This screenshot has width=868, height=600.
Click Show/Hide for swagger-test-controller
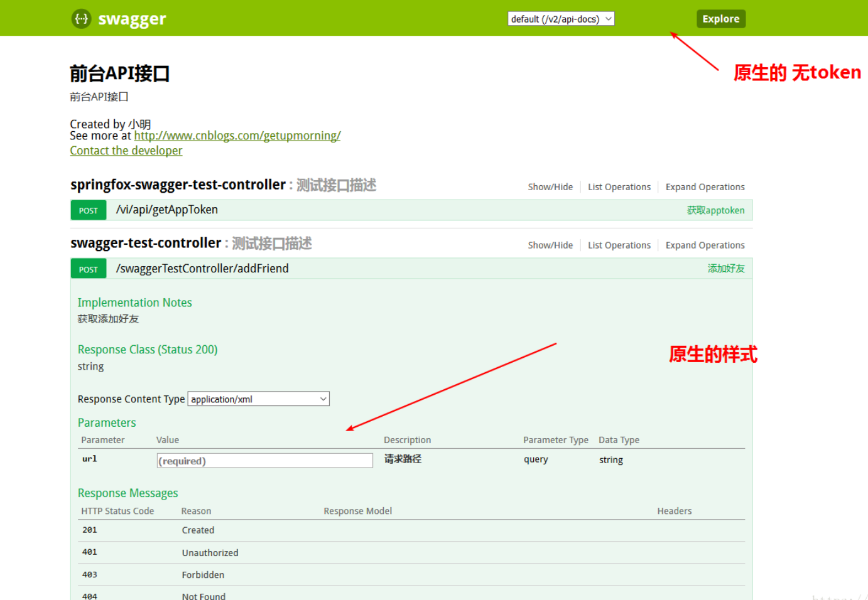550,245
